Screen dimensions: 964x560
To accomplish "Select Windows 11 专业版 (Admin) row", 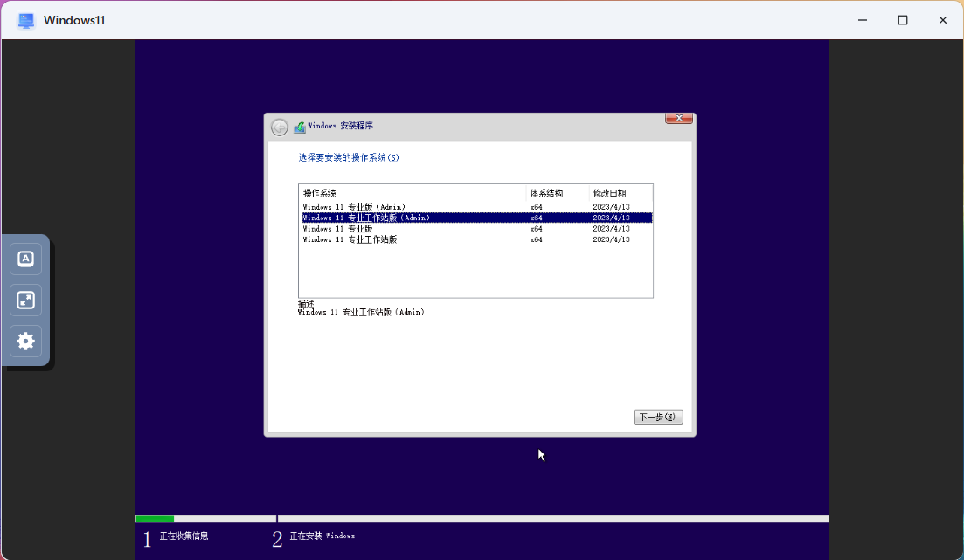I will click(477, 207).
